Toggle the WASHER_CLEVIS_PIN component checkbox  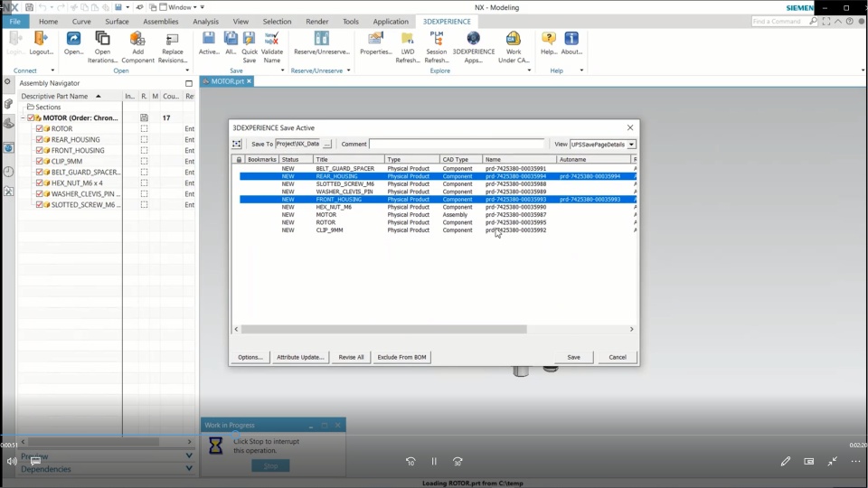(39, 193)
